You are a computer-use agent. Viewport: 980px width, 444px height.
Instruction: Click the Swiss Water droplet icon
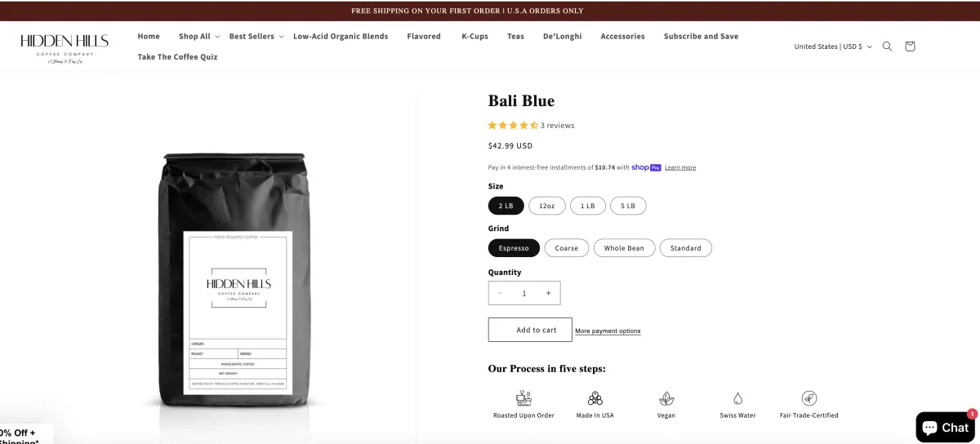coord(737,398)
